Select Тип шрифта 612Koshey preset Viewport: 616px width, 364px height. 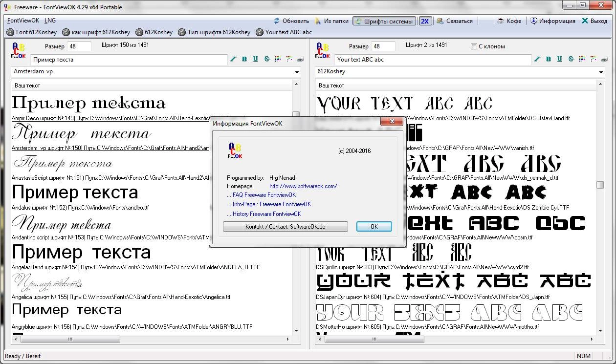pos(214,32)
